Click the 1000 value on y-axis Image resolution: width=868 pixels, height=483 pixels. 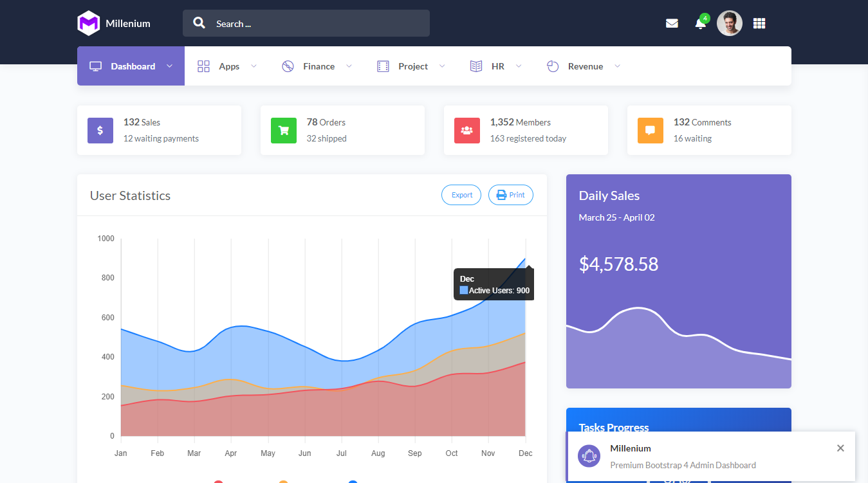coord(106,239)
